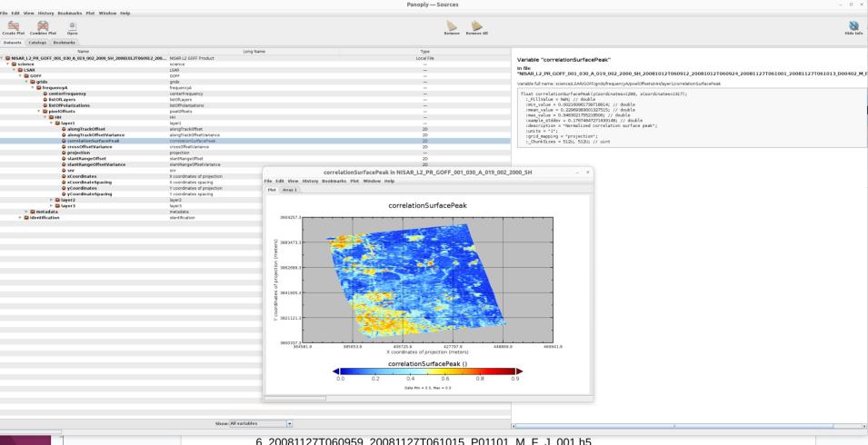868x445 pixels.
Task: Open the Edit menu in the plot window
Action: point(280,181)
